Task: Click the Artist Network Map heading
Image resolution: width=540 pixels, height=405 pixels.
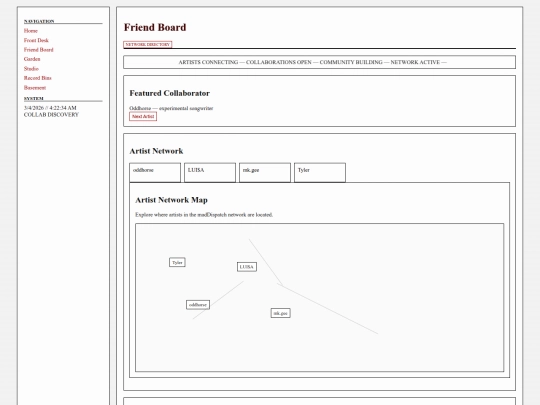Action: (x=172, y=200)
